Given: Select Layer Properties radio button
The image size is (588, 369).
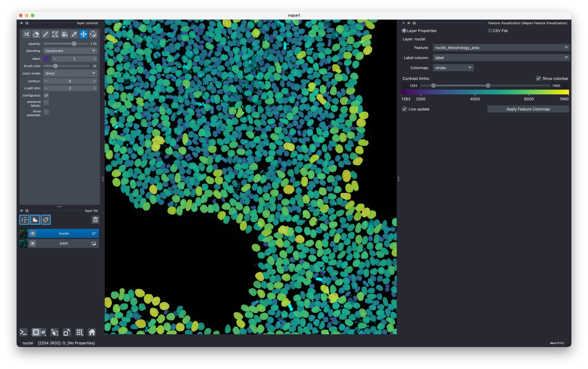Looking at the screenshot, I should [404, 31].
